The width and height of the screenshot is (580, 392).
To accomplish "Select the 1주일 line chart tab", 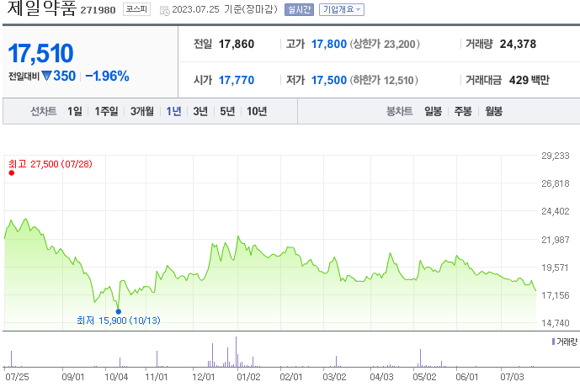I will (106, 111).
